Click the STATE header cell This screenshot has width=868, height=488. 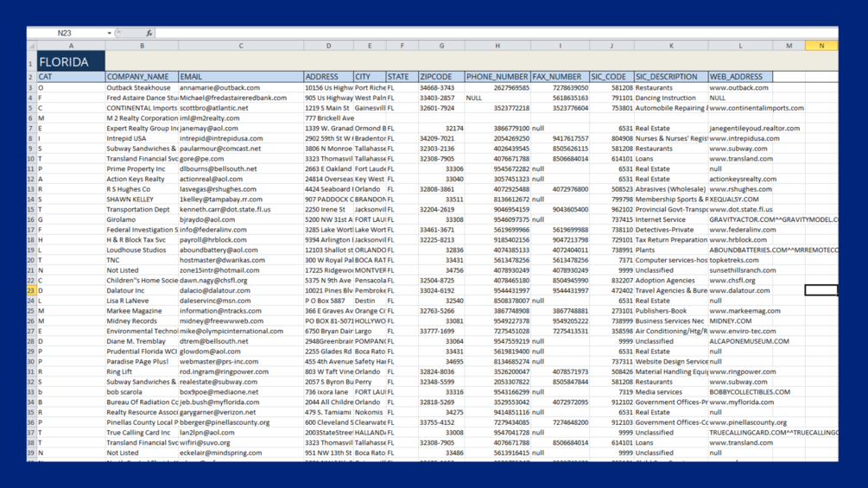click(x=402, y=77)
